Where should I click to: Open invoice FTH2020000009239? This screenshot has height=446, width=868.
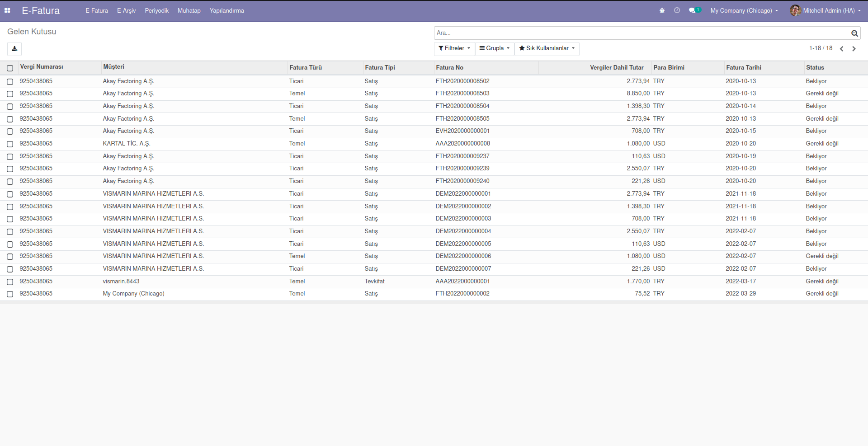[x=462, y=169]
